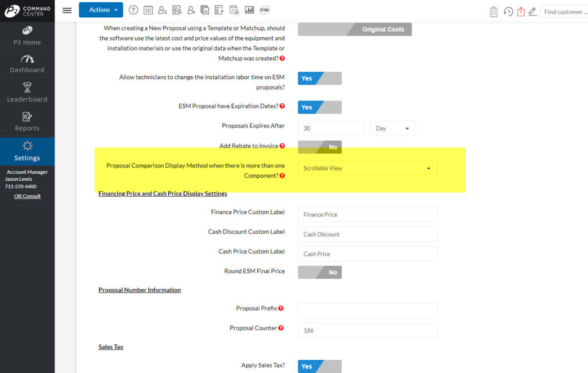Screen dimensions: 588x373
Task: Open the clipboard checklist icon
Action: (494, 11)
